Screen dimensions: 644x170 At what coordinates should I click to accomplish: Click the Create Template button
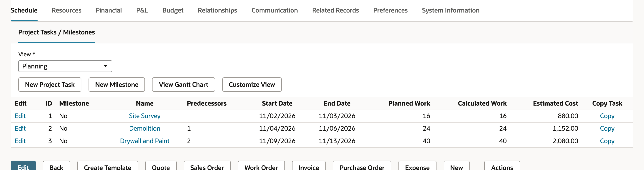[x=108, y=166]
